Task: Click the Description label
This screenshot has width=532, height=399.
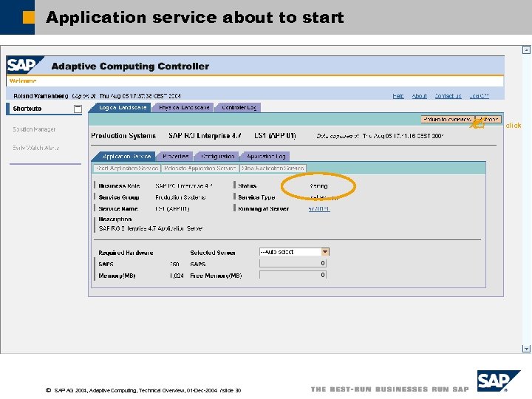Action: tap(115, 219)
